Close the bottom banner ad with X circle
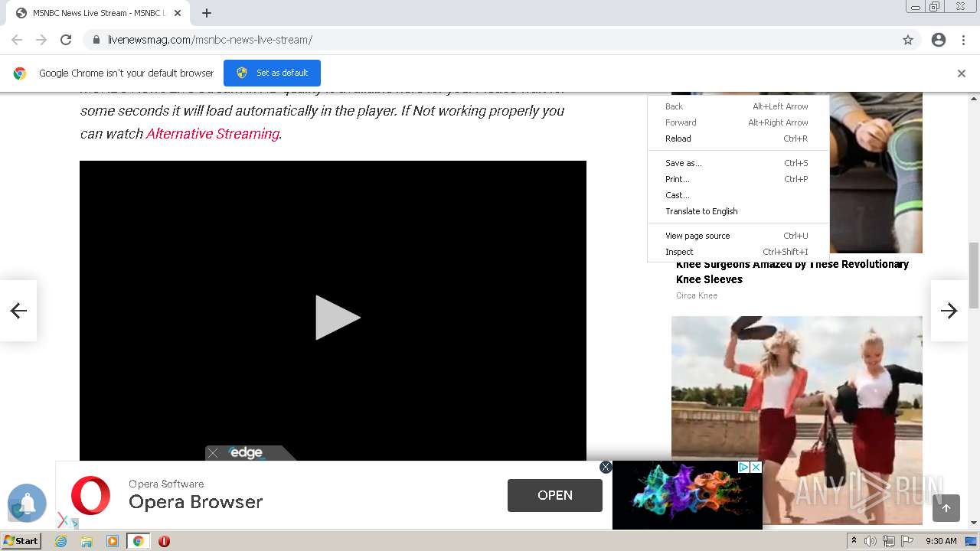The height and width of the screenshot is (551, 980). pyautogui.click(x=606, y=467)
